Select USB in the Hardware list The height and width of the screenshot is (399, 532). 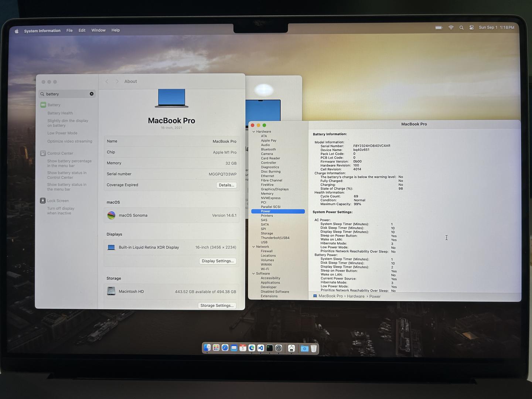(x=264, y=242)
